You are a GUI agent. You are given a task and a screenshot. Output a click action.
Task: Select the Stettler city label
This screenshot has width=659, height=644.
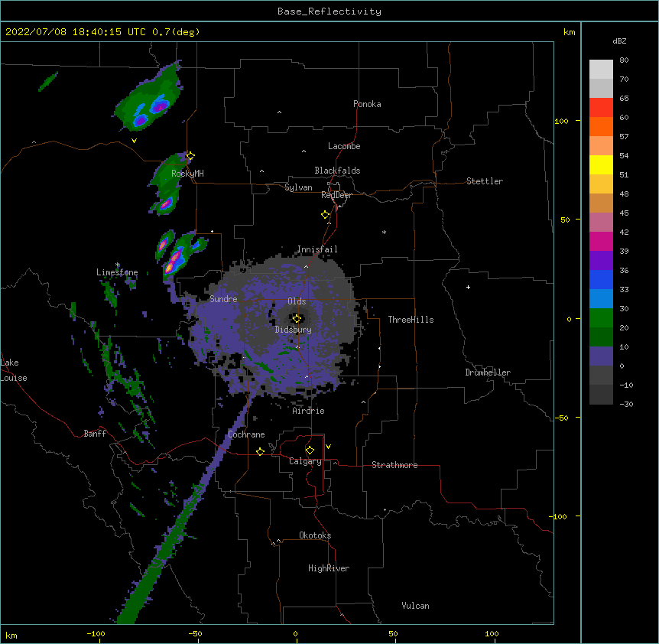(485, 181)
